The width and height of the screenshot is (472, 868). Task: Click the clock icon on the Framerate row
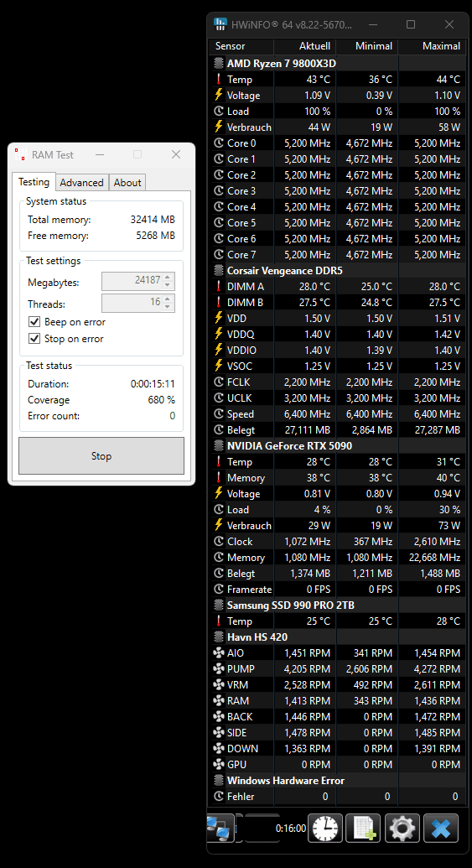(x=219, y=589)
